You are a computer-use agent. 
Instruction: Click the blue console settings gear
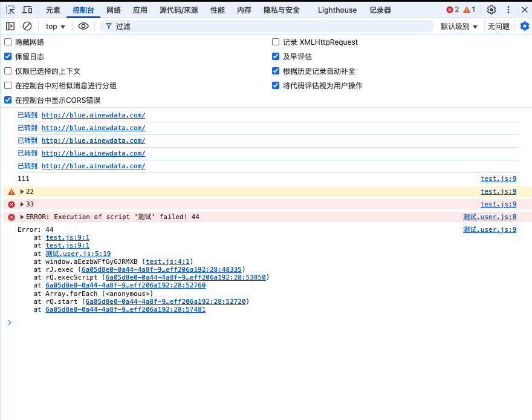[524, 26]
